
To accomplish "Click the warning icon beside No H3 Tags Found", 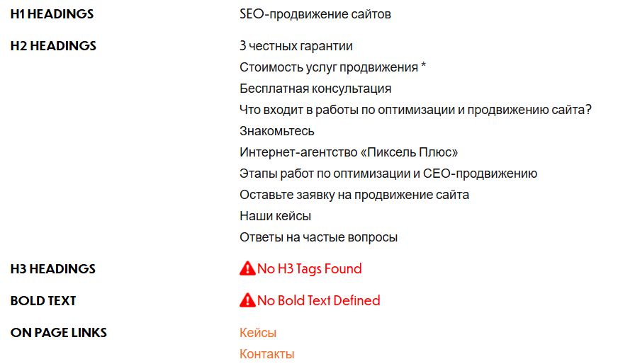I will pyautogui.click(x=247, y=268).
